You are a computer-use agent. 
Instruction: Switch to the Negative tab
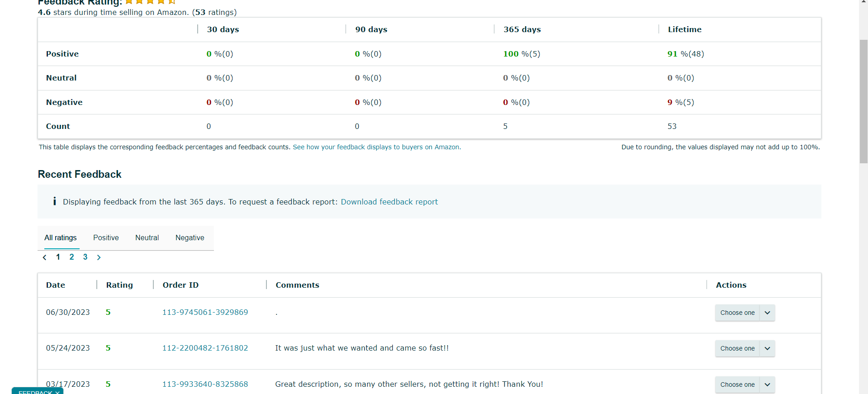tap(190, 237)
